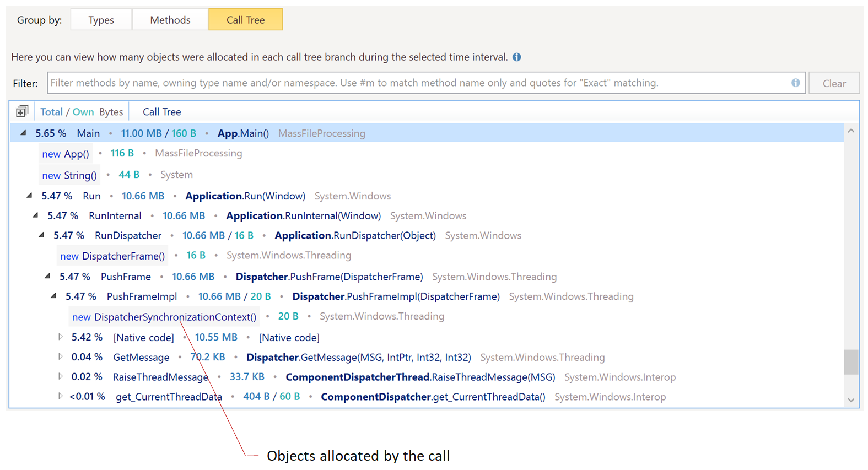Image resolution: width=868 pixels, height=470 pixels.
Task: Collapse the App.Main() root node
Action: pos(24,133)
